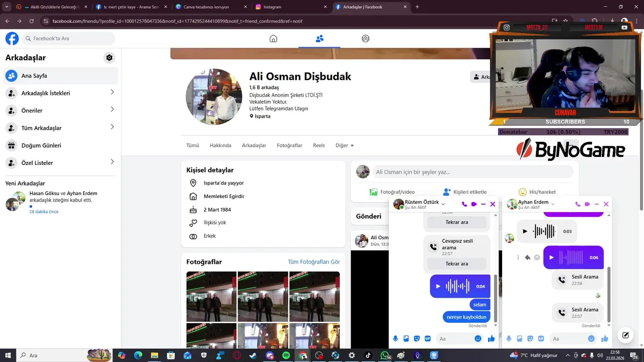Send thumbs-up like in Ayhan Erdem chat
This screenshot has height=362, width=644.
604,338
